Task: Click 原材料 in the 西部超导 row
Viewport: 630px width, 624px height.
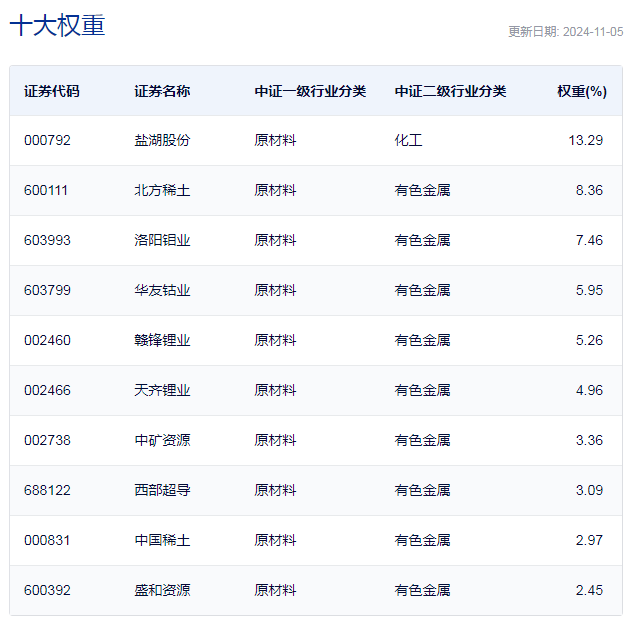Action: (x=275, y=490)
